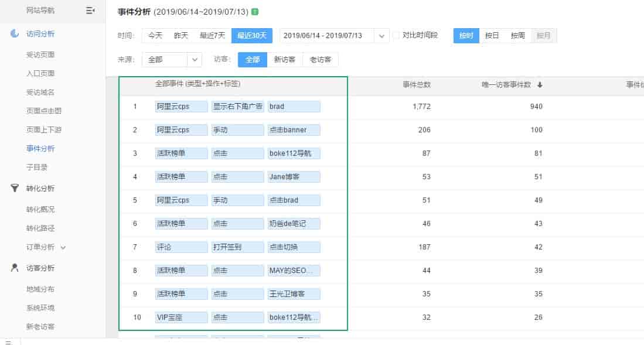Screen dimensions: 644x345
Task: Collapse the sidebar using the 网站导航 toggle icon
Action: click(x=90, y=11)
